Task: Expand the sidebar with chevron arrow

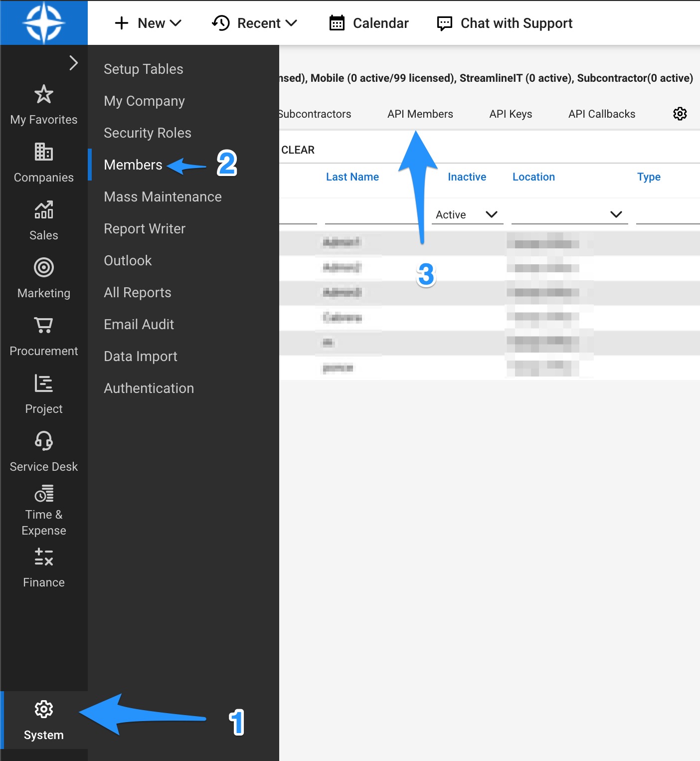Action: click(x=73, y=63)
